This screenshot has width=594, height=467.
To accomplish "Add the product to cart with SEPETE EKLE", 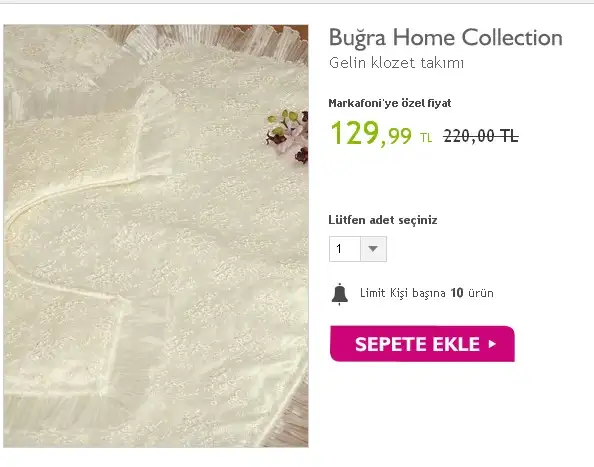I will click(422, 344).
